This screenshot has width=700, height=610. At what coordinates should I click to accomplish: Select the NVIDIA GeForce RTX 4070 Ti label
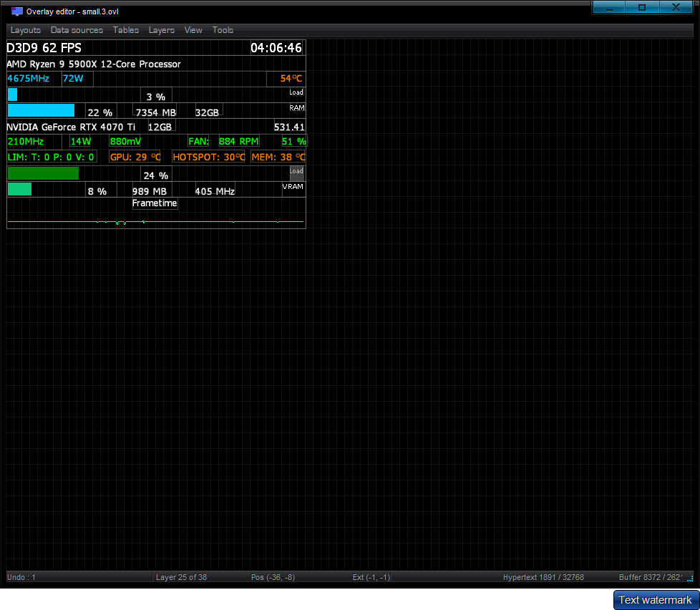click(71, 127)
